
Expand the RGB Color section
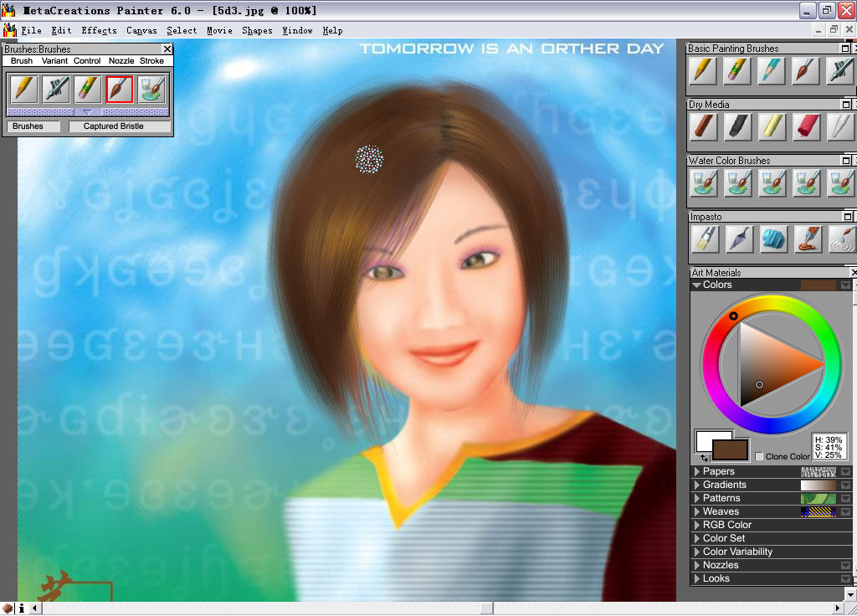click(697, 525)
